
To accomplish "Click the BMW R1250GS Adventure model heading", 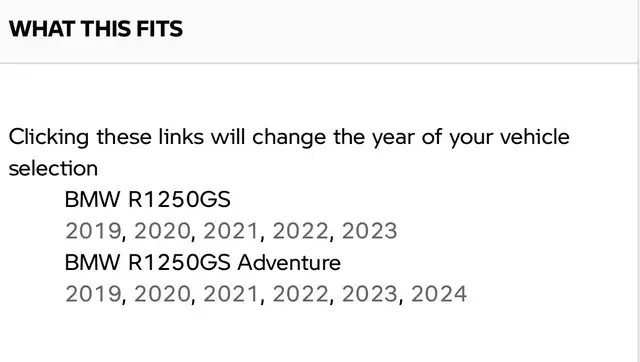I will click(x=203, y=262).
